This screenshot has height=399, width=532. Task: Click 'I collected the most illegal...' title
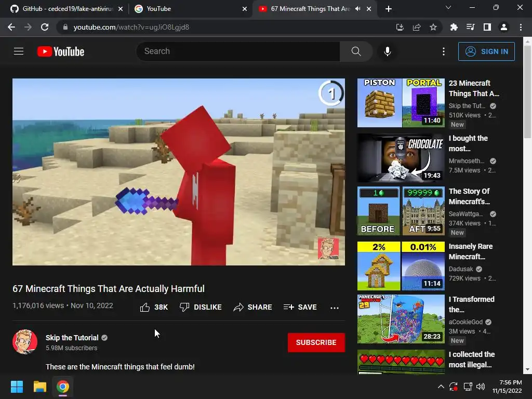click(472, 360)
